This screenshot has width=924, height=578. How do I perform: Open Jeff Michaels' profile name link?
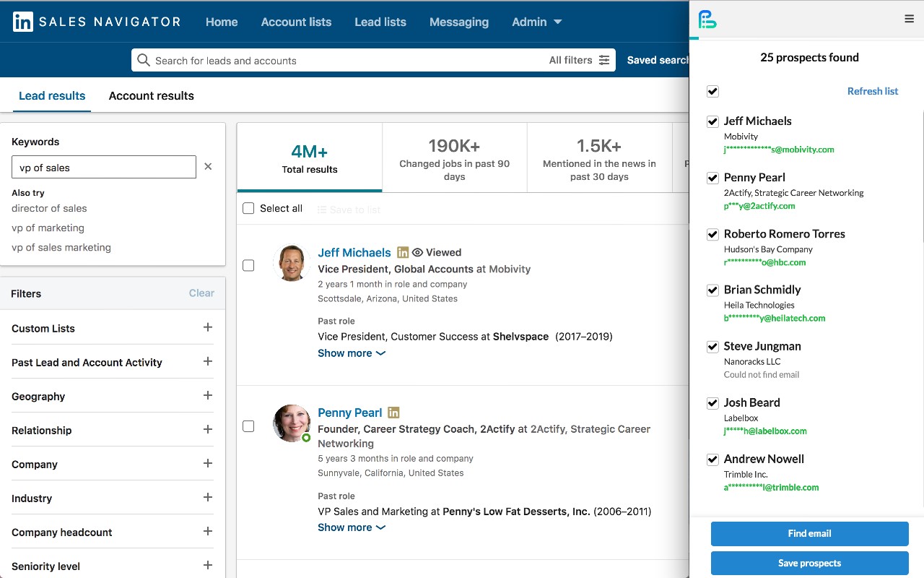[x=354, y=252]
